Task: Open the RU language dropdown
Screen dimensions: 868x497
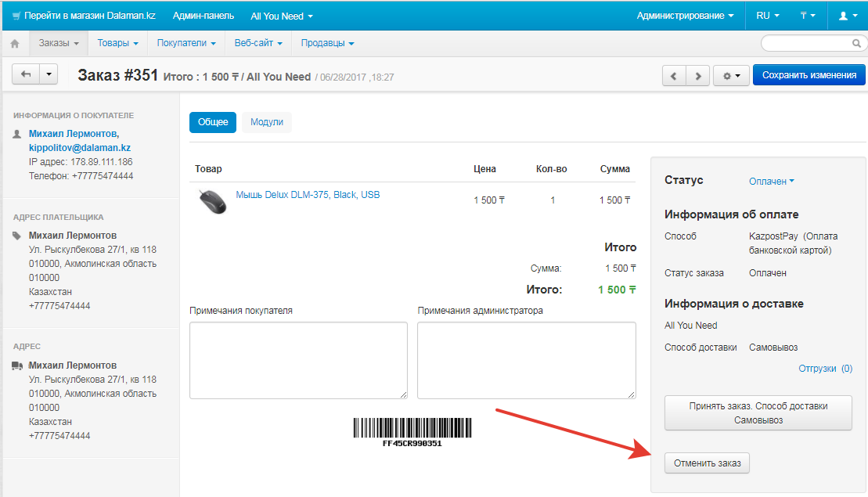Action: (768, 16)
